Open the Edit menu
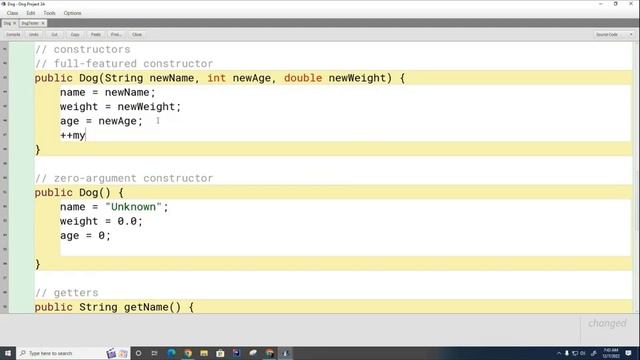The image size is (640, 360). 31,13
